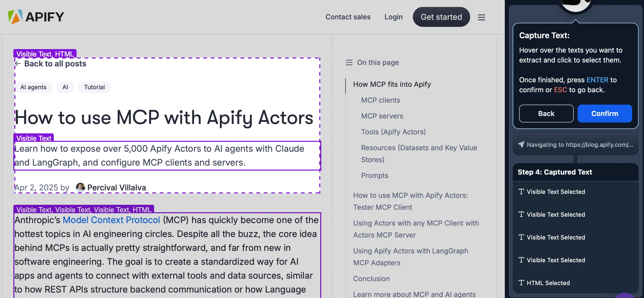
Task: Select the AI tag
Action: tap(65, 87)
